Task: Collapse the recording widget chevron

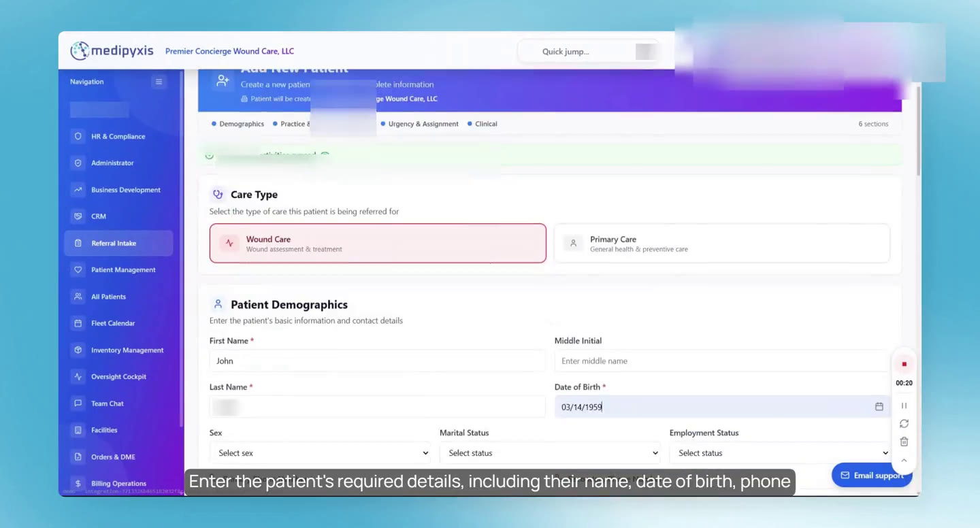Action: tap(904, 461)
